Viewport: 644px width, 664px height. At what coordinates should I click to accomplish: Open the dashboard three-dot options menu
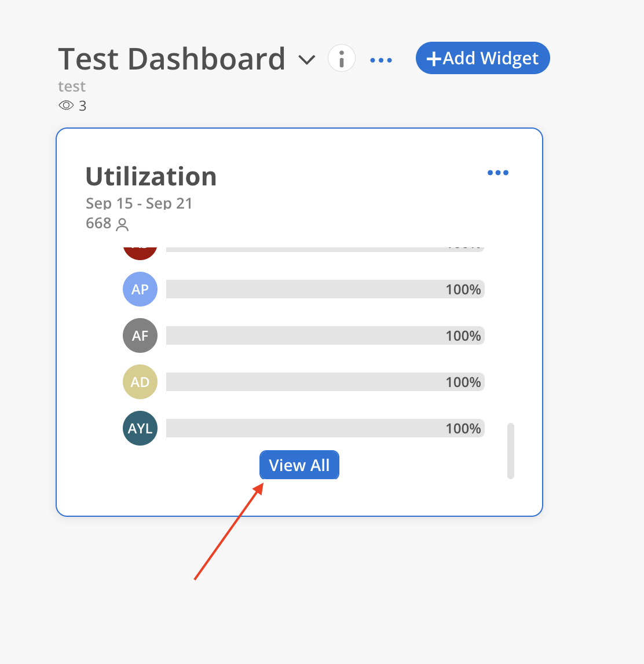[381, 60]
